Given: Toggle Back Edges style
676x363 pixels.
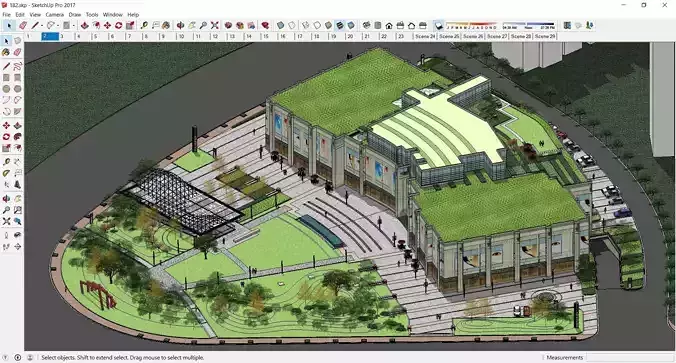Looking at the screenshot, I should 292,26.
